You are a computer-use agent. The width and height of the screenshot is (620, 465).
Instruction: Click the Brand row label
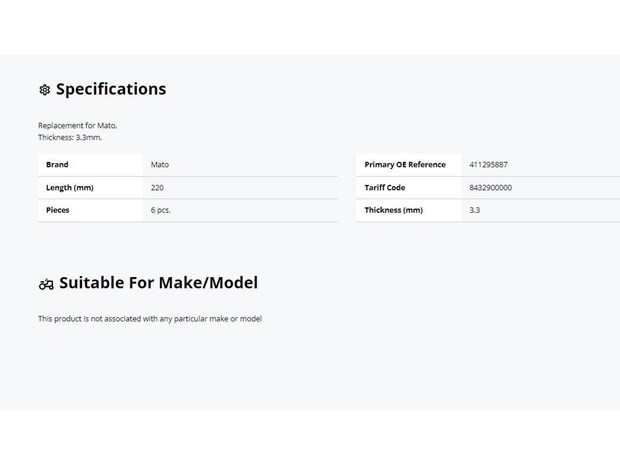coord(57,164)
